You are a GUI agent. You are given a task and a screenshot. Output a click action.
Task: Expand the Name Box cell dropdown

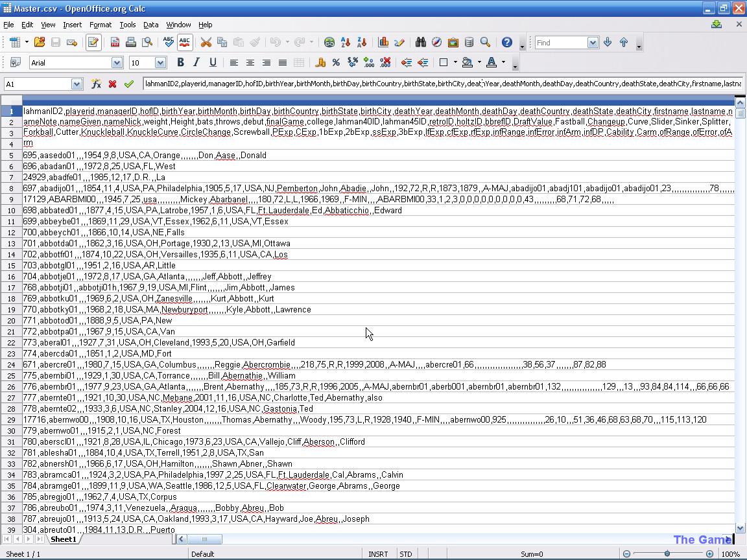[77, 84]
